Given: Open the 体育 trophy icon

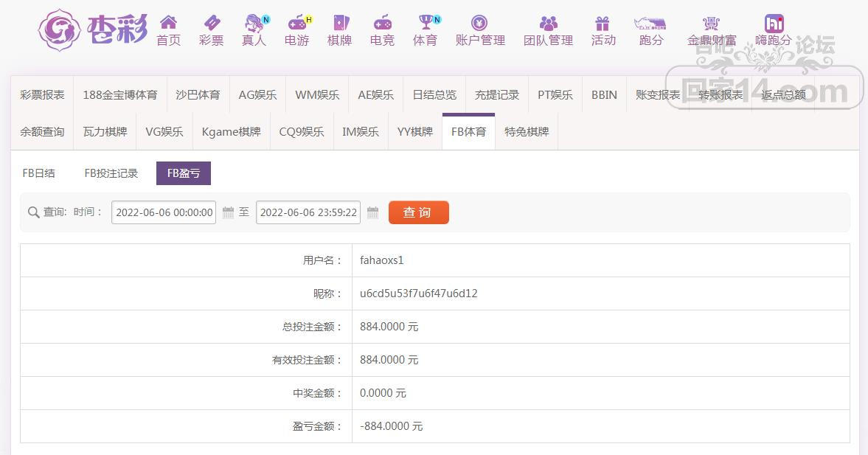Looking at the screenshot, I should (x=426, y=23).
